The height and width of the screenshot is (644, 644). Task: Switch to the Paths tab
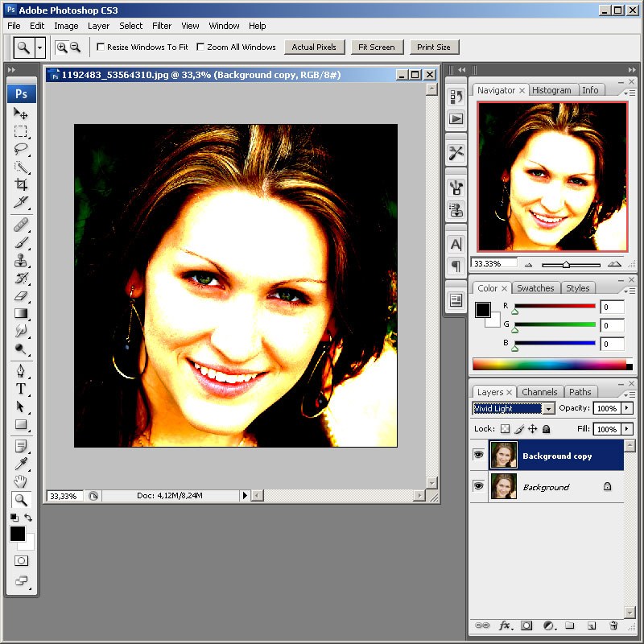point(580,392)
